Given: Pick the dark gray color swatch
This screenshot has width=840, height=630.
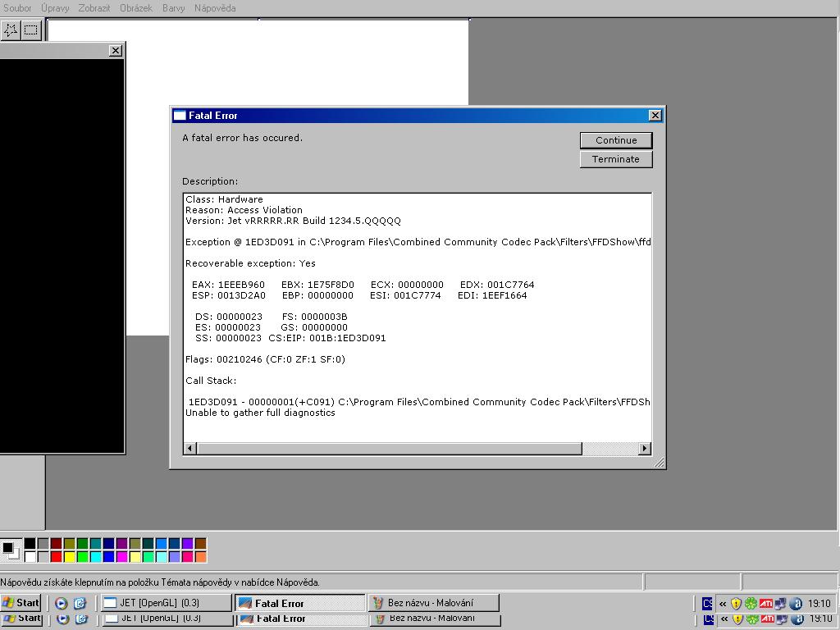Looking at the screenshot, I should point(43,544).
